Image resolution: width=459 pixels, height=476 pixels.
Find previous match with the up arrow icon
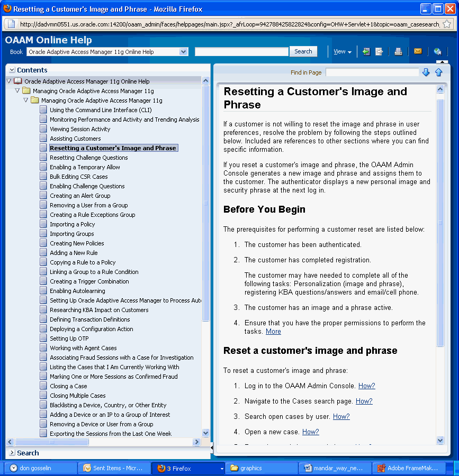pos(438,72)
